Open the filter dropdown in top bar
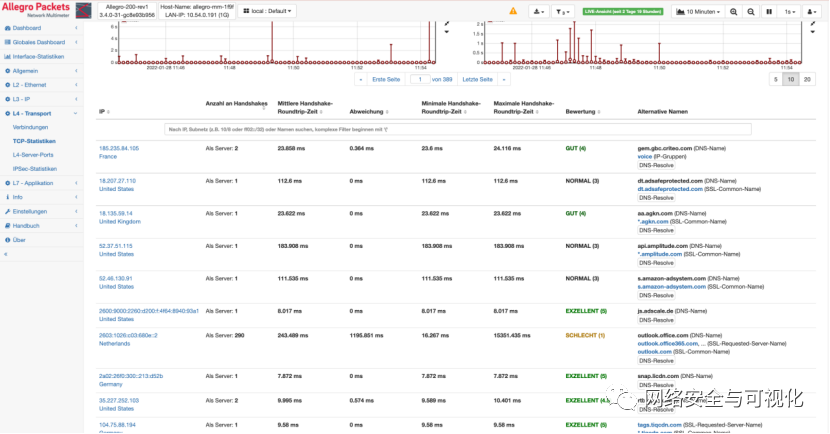This screenshot has height=434, width=830. click(x=562, y=11)
